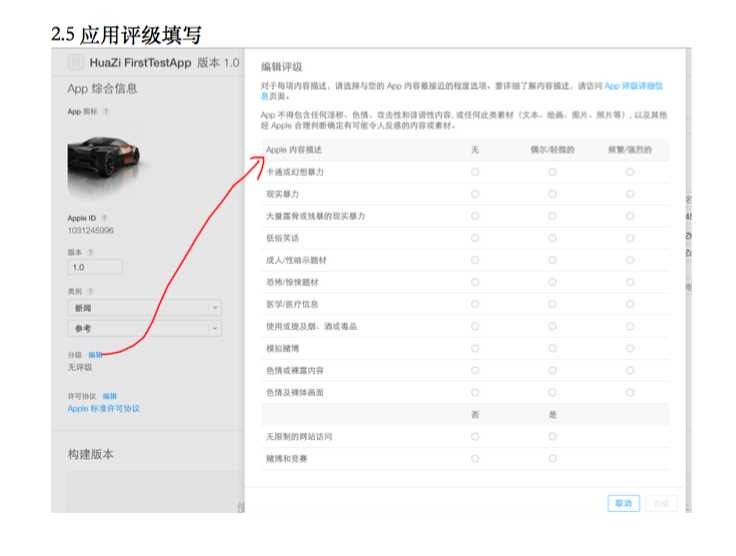This screenshot has width=736, height=556.
Task: Select 偶尔/轻微的 for 恐怖/惊悚题材
Action: 552,282
